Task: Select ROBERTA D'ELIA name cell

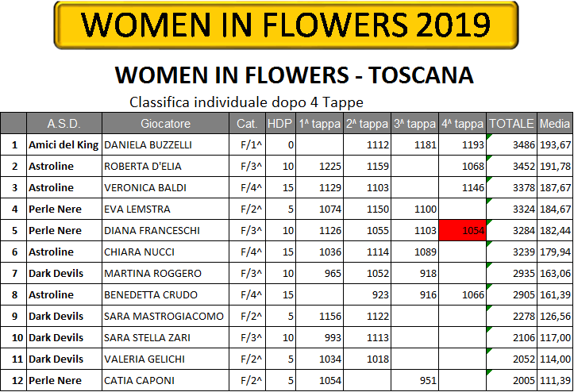Action: coord(165,166)
